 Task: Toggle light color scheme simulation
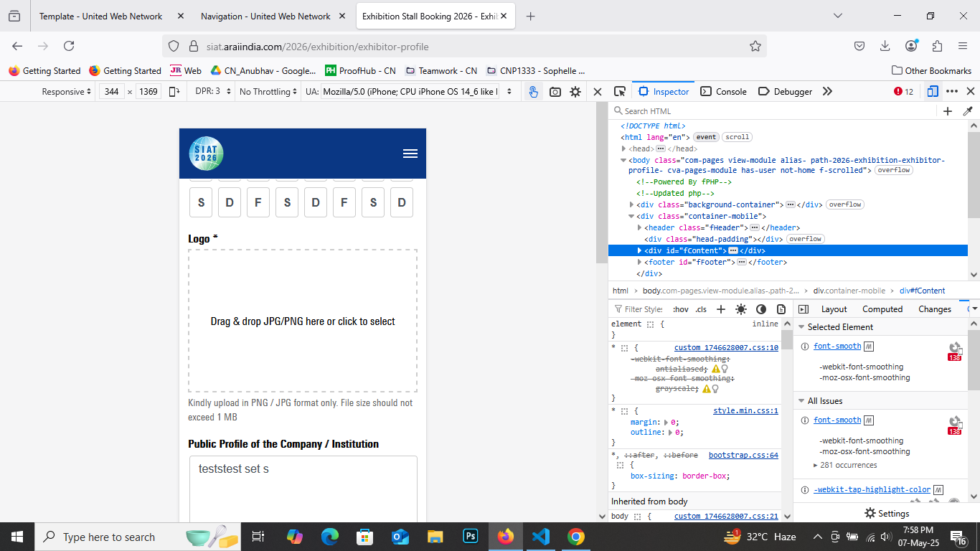(x=741, y=309)
